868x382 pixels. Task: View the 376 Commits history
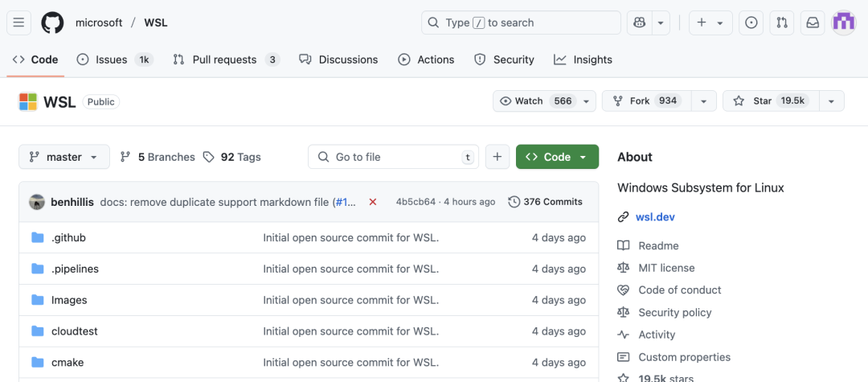[545, 202]
